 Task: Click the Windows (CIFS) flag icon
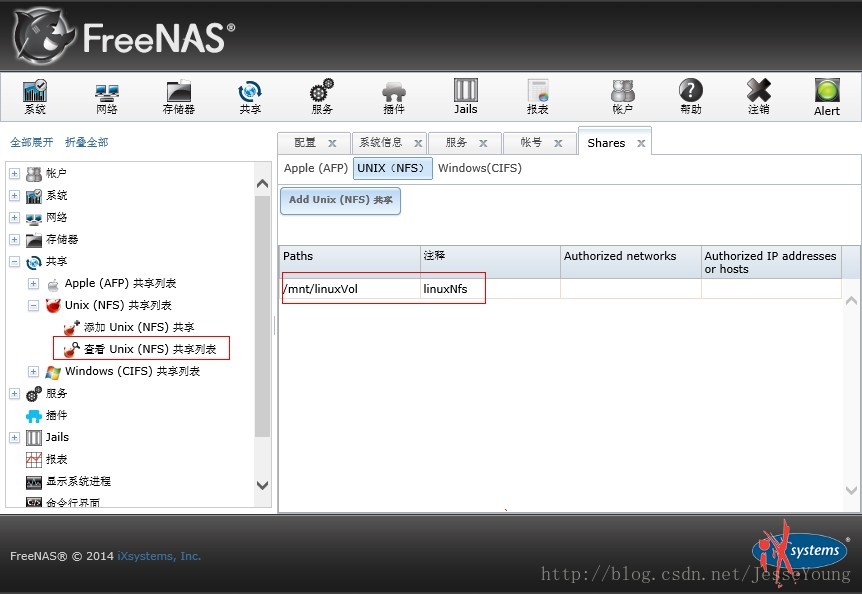click(x=53, y=372)
